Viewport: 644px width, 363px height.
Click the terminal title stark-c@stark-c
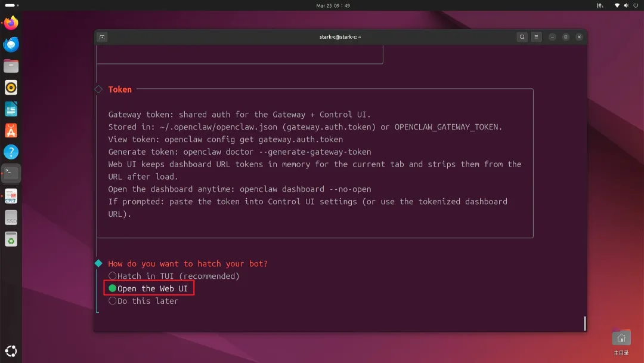click(x=340, y=37)
